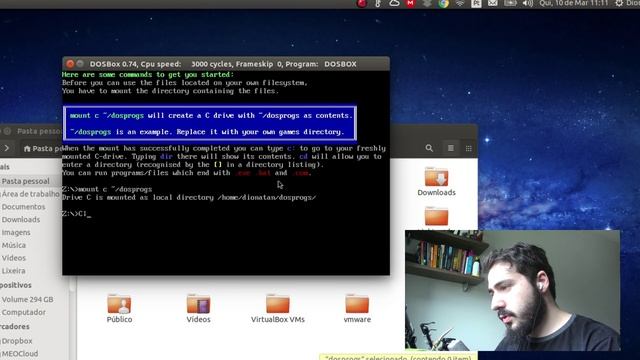The width and height of the screenshot is (640, 360).
Task: Minimize the DOSBox window
Action: tap(80, 64)
